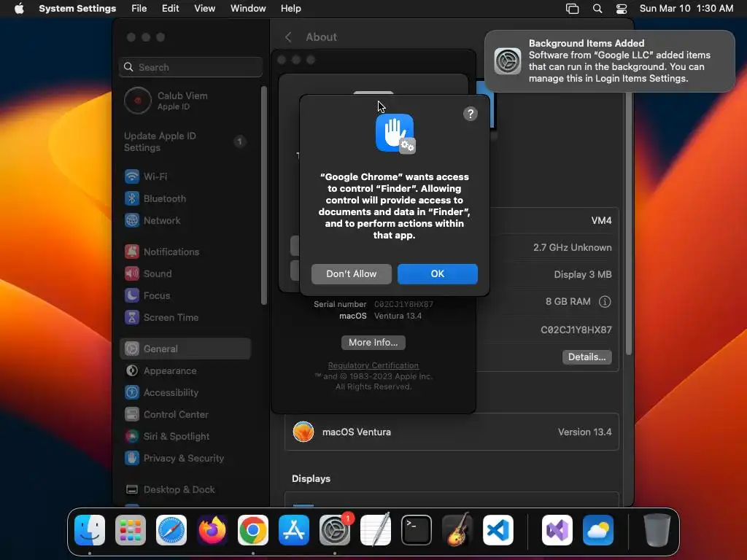Click the Details... button
Screen dimensions: 747x560
587,357
